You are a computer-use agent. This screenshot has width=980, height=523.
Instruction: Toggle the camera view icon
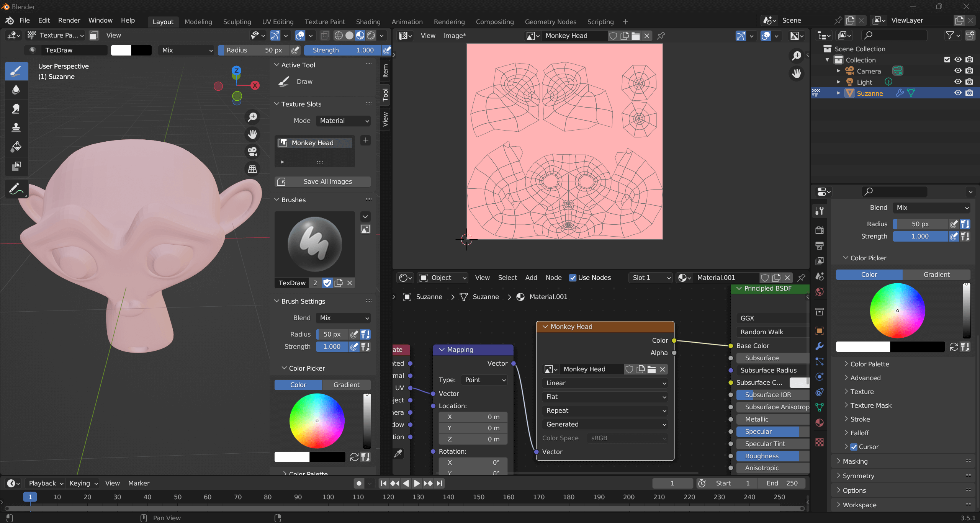[252, 152]
